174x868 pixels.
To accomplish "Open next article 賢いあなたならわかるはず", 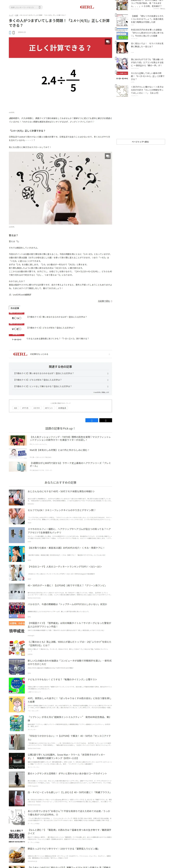I will (57, 317).
